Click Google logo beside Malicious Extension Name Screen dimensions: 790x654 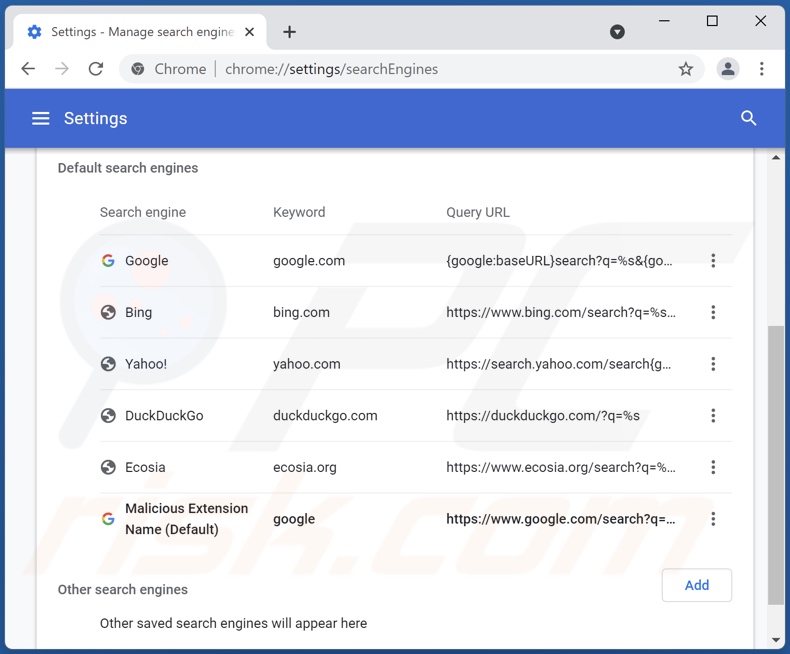click(x=108, y=518)
